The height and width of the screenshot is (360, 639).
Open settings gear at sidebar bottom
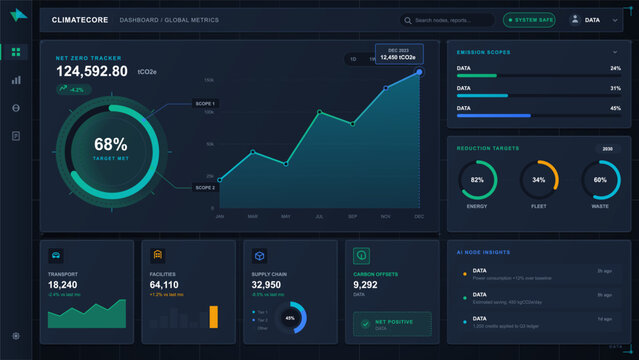click(x=16, y=336)
